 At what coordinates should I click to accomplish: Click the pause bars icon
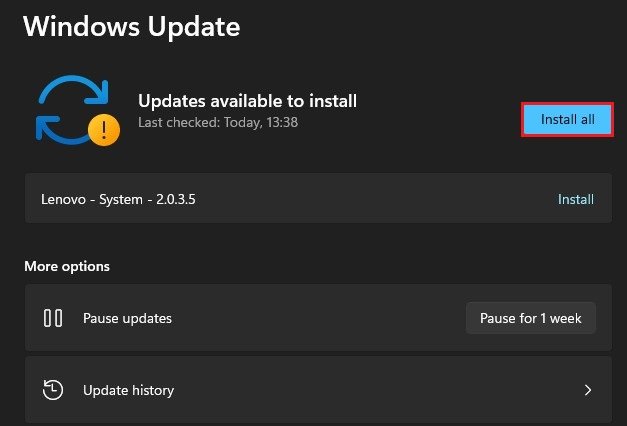(53, 319)
